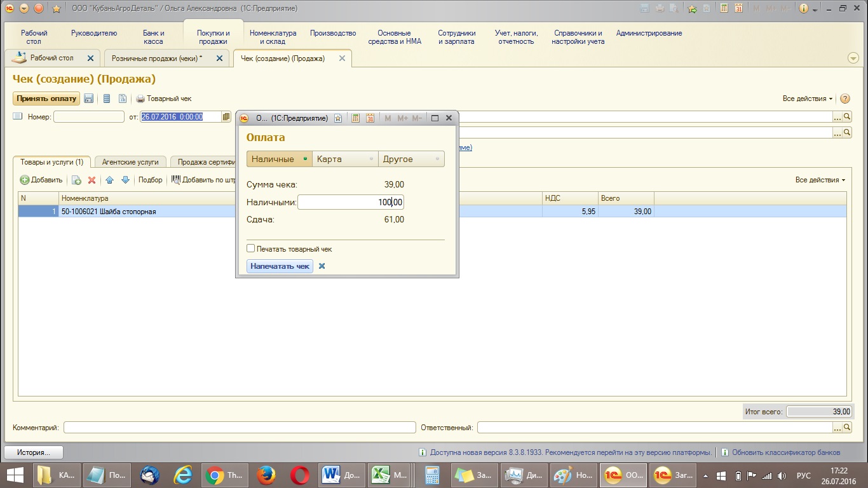Select Другое payment type
The width and height of the screenshot is (868, 488).
(411, 159)
